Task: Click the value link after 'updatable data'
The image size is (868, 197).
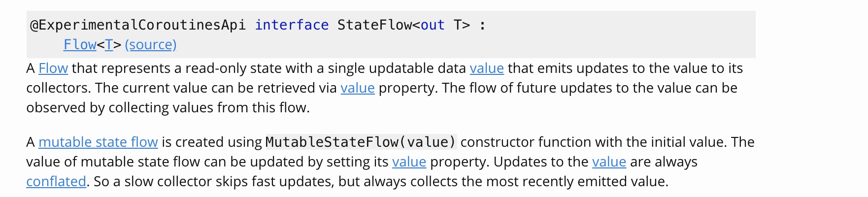Action: pyautogui.click(x=487, y=68)
